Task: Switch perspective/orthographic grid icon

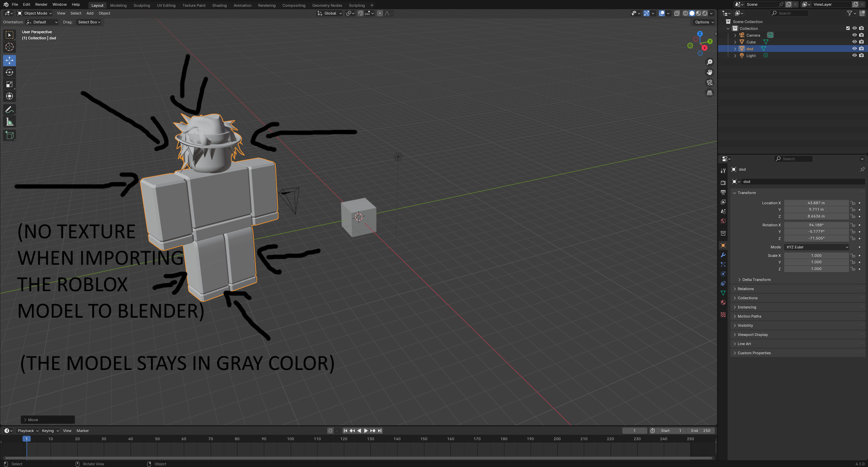Action: tap(709, 93)
